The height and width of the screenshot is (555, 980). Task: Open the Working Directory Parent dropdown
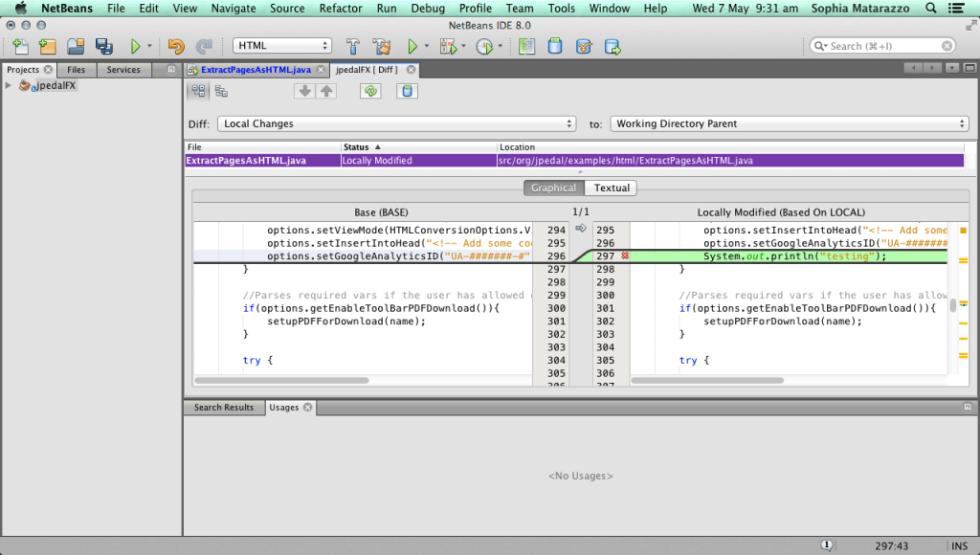tap(790, 123)
